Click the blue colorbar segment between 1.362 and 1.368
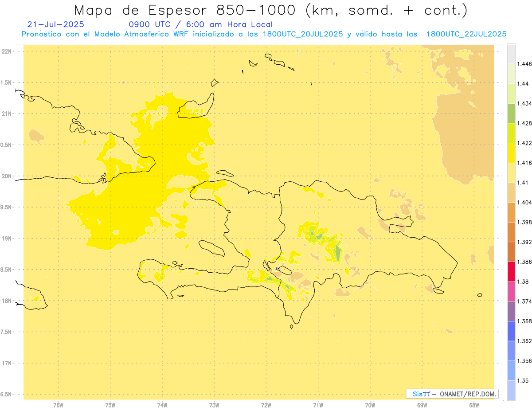 [511, 331]
